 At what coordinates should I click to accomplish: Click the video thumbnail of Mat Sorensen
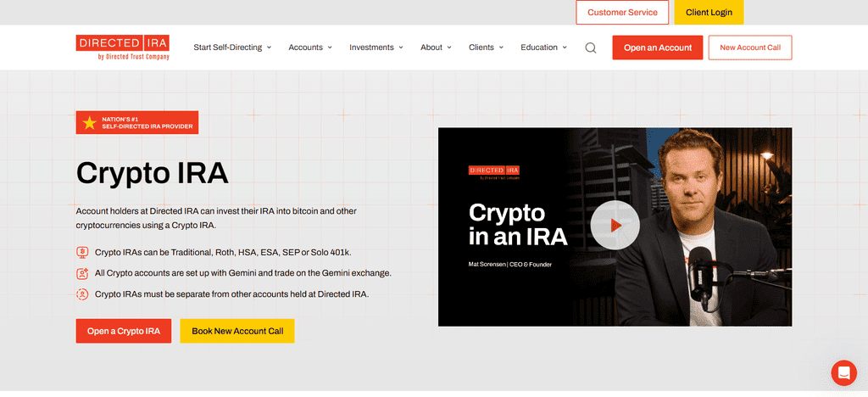[615, 227]
